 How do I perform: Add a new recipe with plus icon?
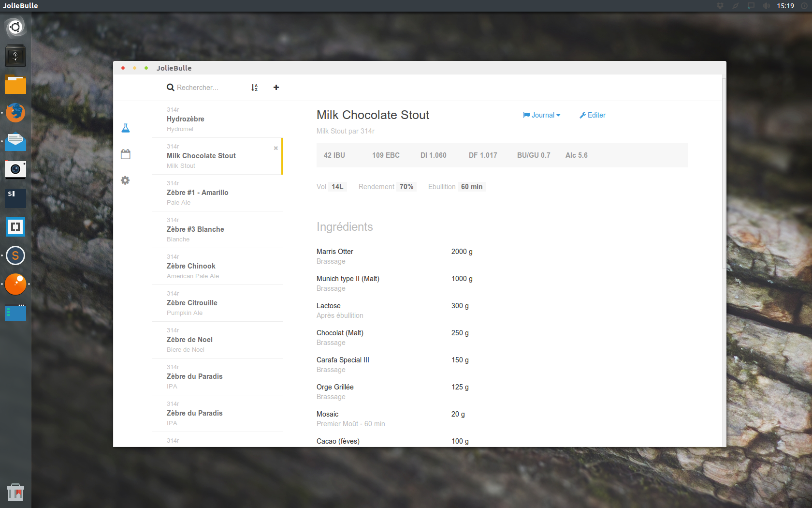[276, 88]
